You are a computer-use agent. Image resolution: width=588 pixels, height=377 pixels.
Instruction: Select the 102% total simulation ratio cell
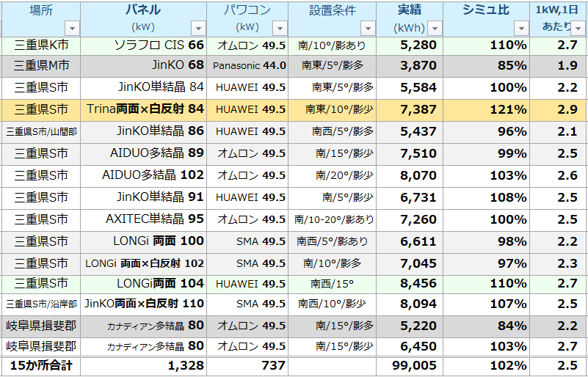tap(487, 365)
